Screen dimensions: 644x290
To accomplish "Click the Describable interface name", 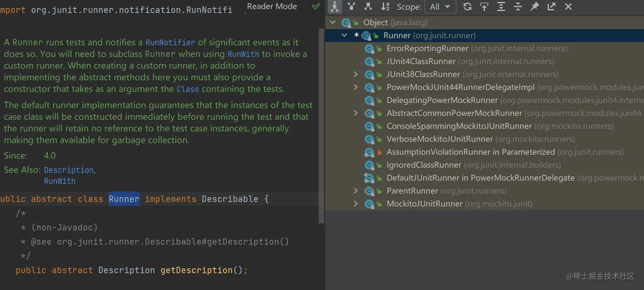I will [230, 199].
